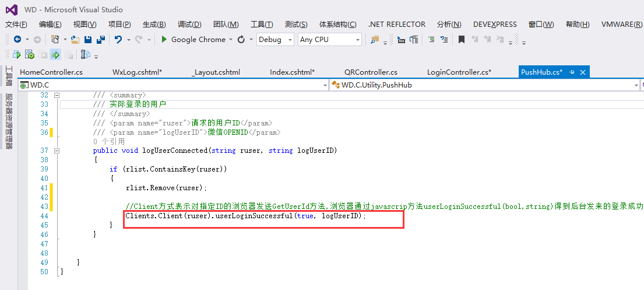This screenshot has width=644, height=290.
Task: Open dropdown arrow next to Google Chrome
Action: tap(231, 40)
